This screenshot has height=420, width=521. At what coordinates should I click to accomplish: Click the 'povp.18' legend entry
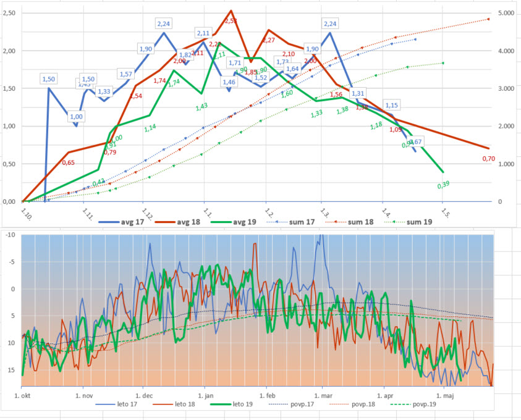point(352,404)
